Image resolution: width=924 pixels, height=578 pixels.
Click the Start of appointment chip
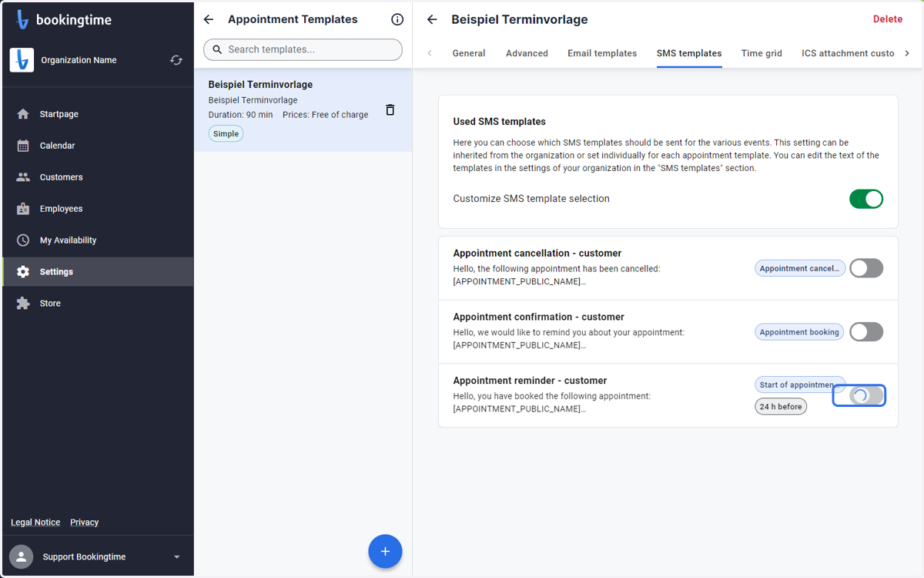[x=800, y=385]
